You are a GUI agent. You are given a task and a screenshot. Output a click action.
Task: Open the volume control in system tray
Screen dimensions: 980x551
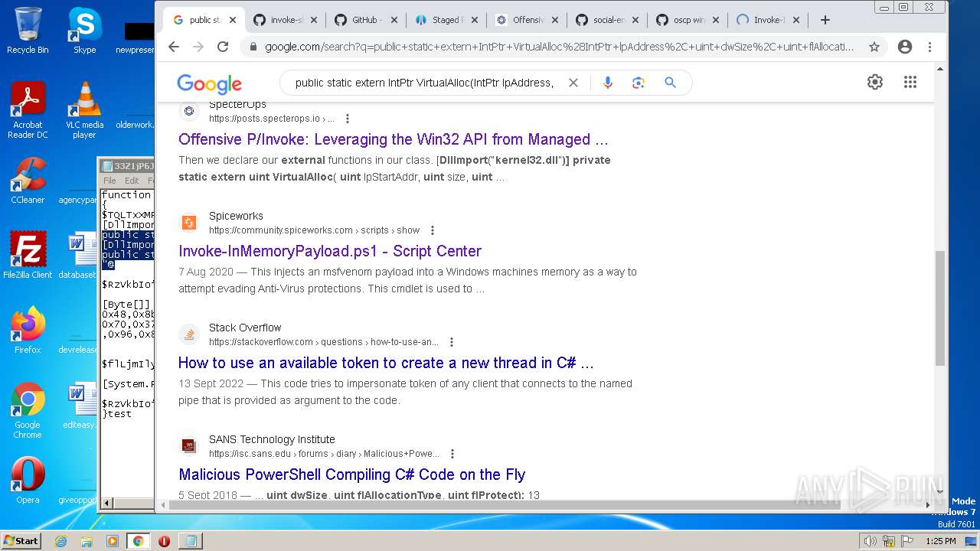871,541
